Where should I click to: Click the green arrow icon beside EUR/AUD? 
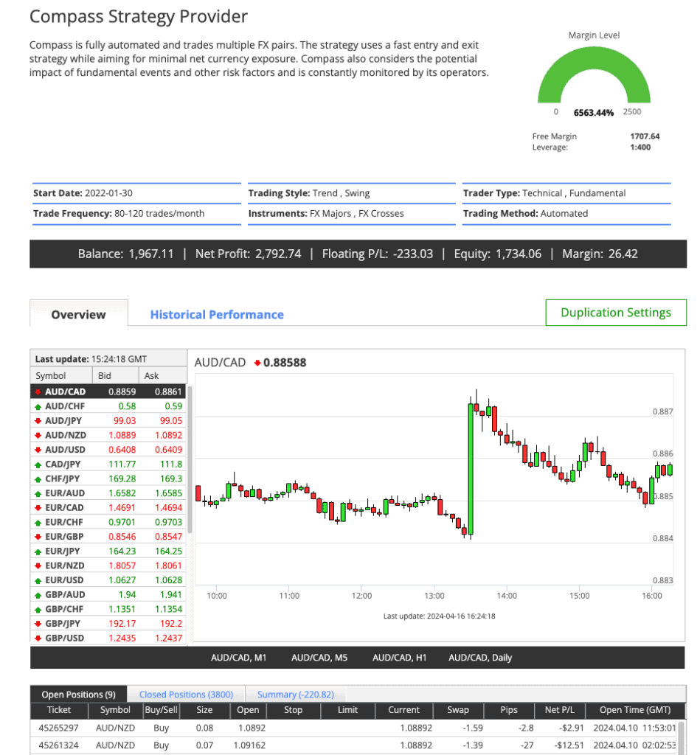click(x=38, y=493)
